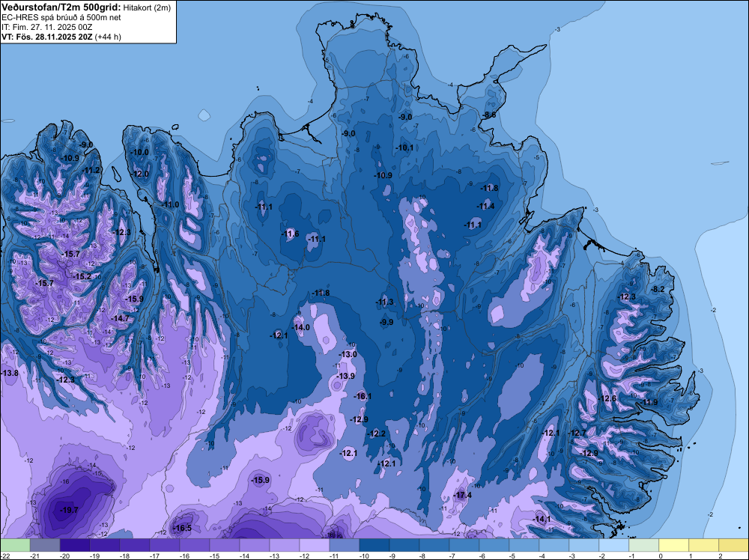Click the -10.0 temperature label
Viewport: 749px width, 560px height.
140,152
